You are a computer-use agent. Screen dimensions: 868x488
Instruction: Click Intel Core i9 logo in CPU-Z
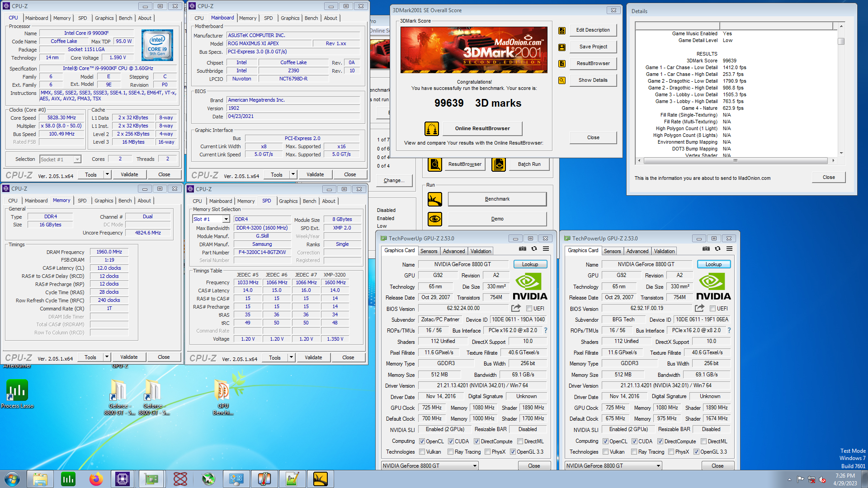pyautogui.click(x=157, y=46)
